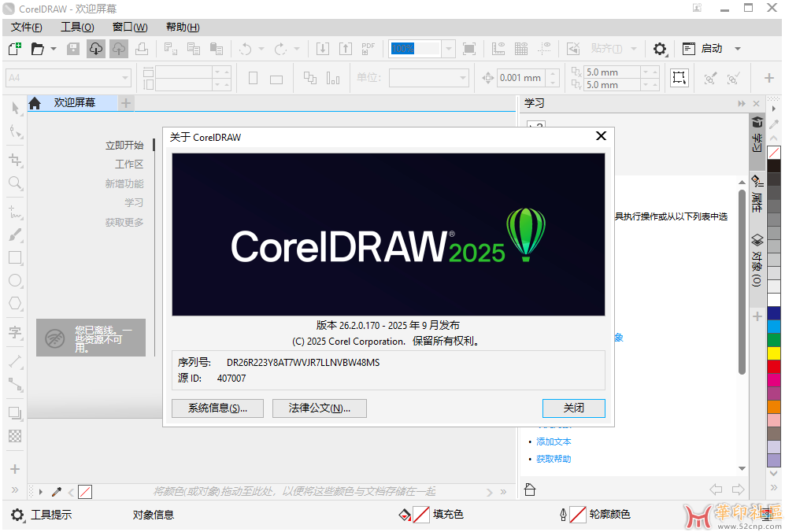This screenshot has width=785, height=532.
Task: Open the 帮助 menu
Action: 183,27
